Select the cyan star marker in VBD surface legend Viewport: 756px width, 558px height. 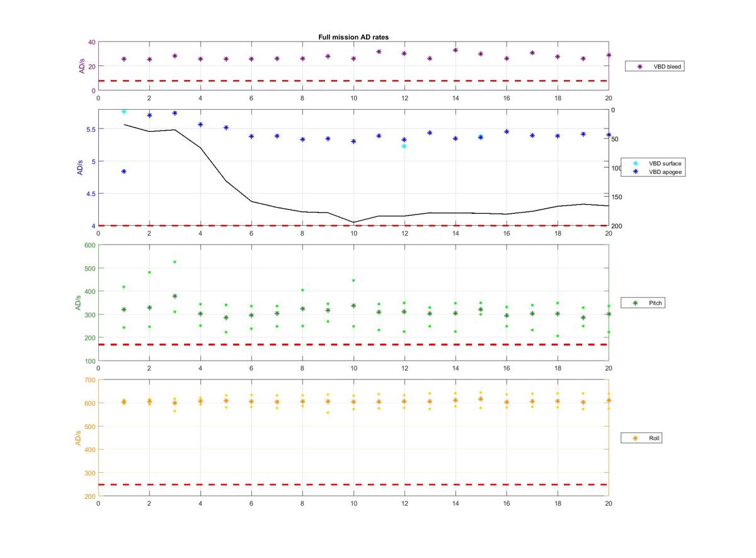(x=635, y=163)
